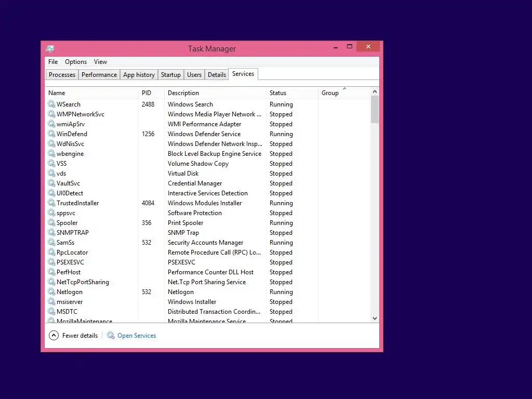
Task: Click the gear icon beside RpcLocator
Action: click(x=51, y=252)
